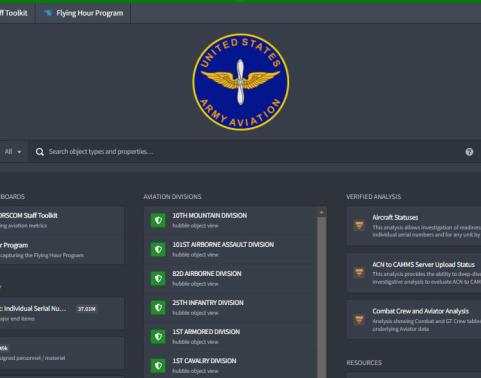481x378 pixels.
Task: Open Combat Crew and Aviator Analysis
Action: point(414,319)
